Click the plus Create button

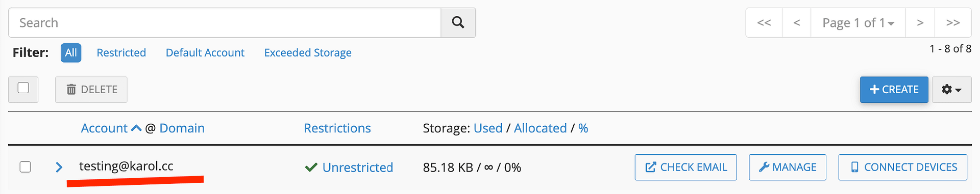894,90
